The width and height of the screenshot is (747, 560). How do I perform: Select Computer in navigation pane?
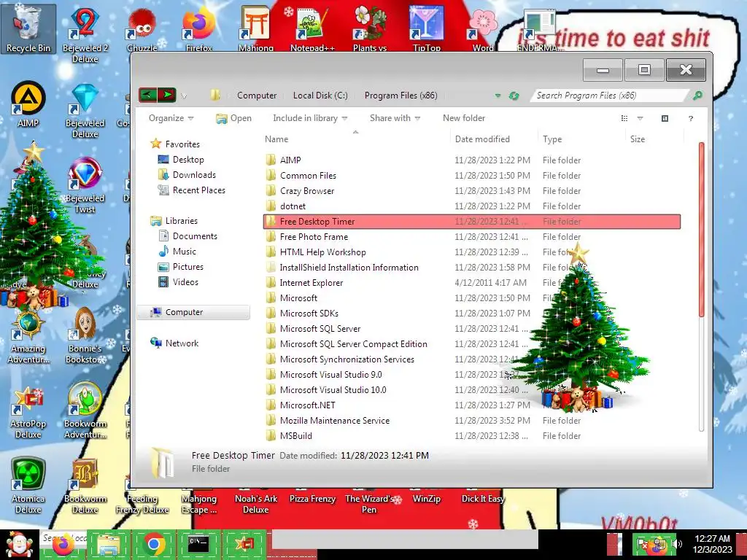click(x=193, y=312)
